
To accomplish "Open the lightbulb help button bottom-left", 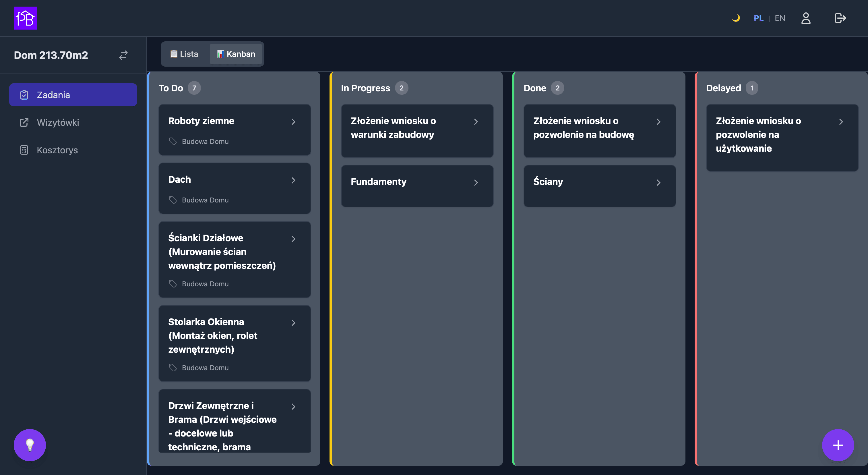I will click(30, 445).
